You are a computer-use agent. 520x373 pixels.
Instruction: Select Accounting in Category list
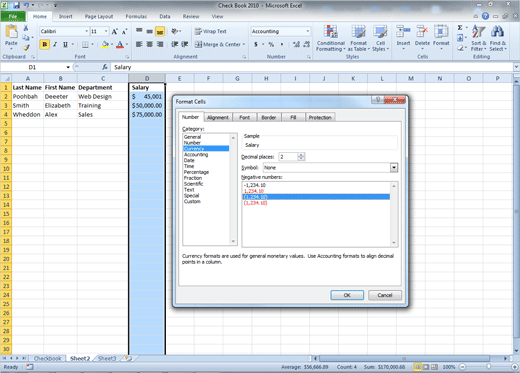(196, 155)
